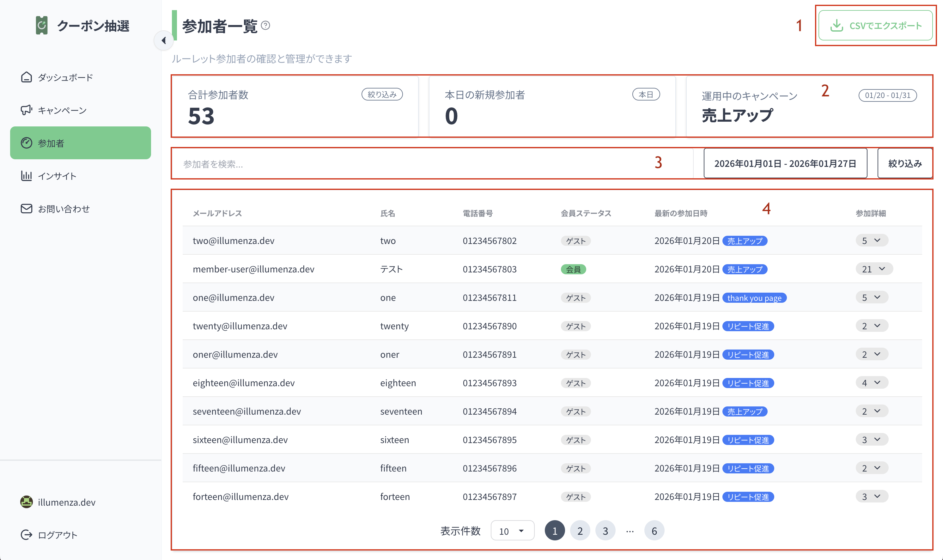Viewport: 943px width, 560px height.
Task: Click the CSVでエクスポート button
Action: click(875, 26)
